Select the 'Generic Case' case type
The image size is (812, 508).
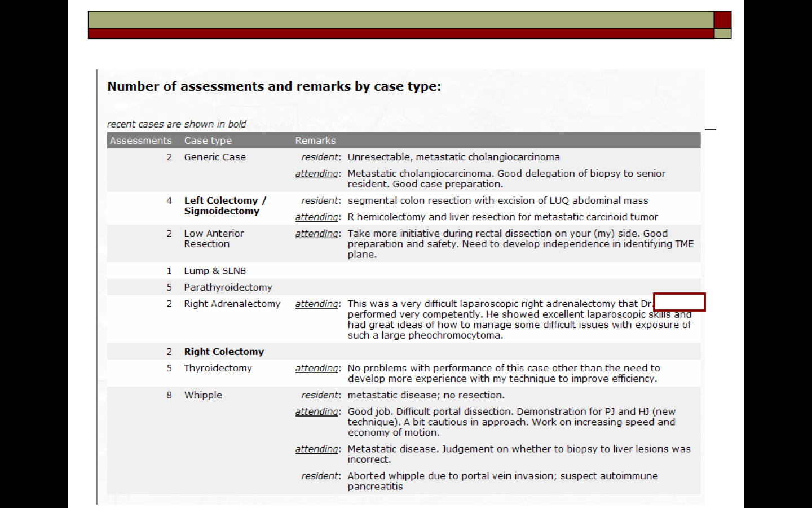tap(215, 157)
